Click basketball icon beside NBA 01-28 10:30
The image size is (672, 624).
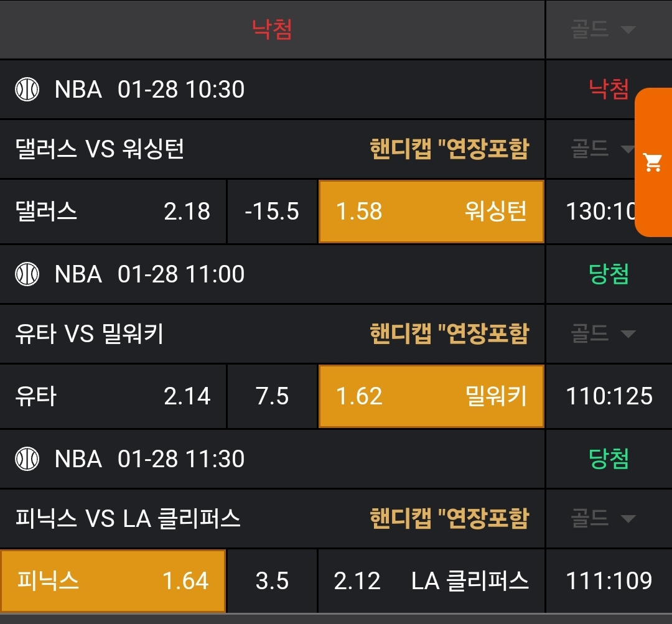tap(27, 90)
